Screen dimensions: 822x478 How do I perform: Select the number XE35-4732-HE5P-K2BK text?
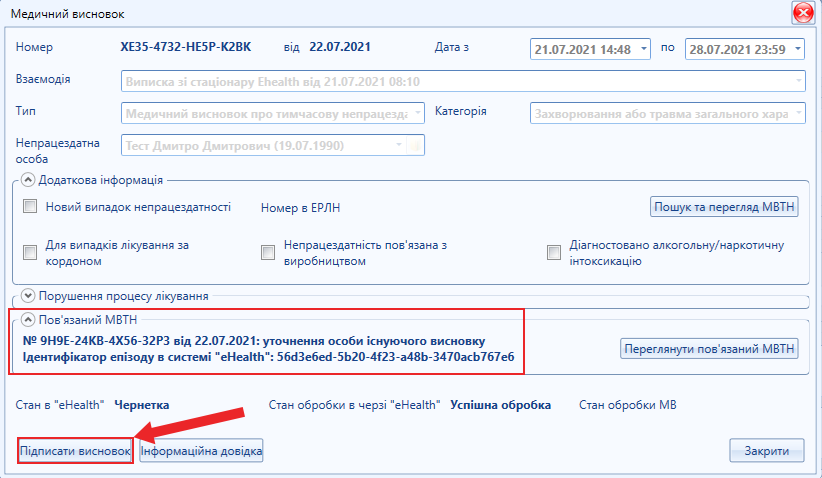click(x=186, y=47)
